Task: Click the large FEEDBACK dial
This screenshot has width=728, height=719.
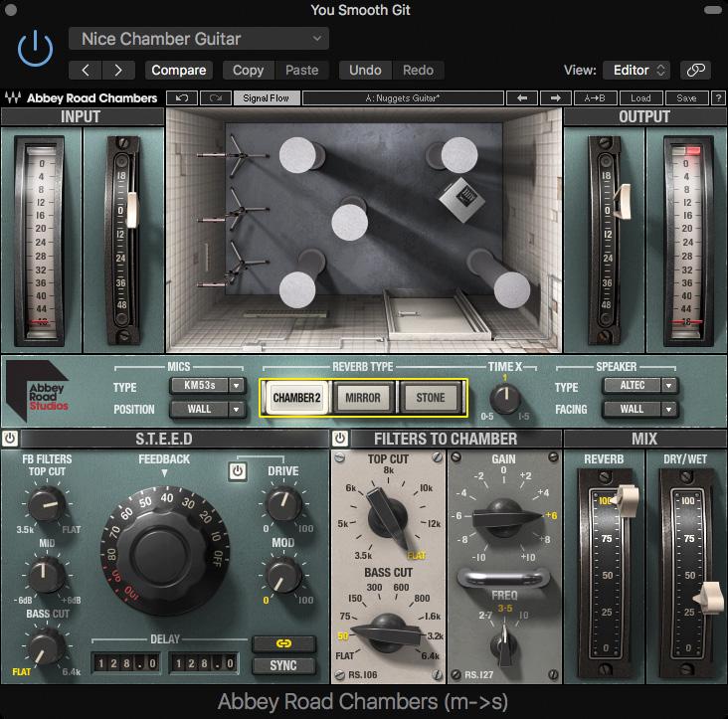Action: pyautogui.click(x=165, y=551)
